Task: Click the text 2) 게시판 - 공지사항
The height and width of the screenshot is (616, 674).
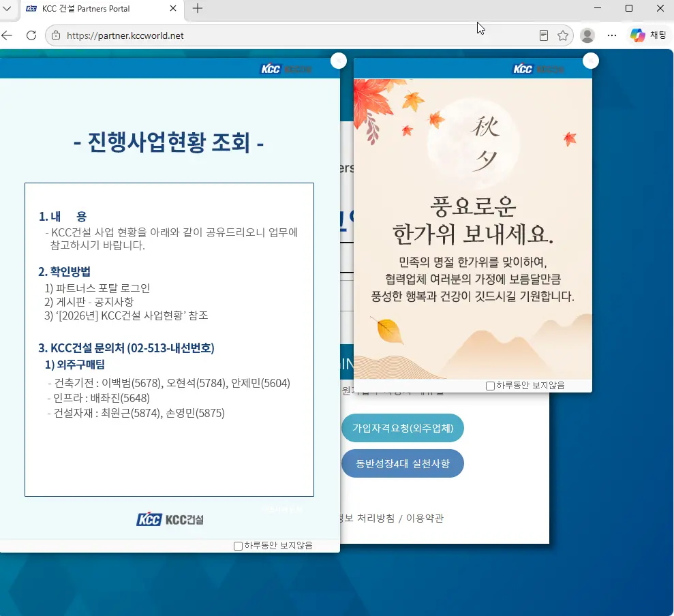Action: [89, 302]
